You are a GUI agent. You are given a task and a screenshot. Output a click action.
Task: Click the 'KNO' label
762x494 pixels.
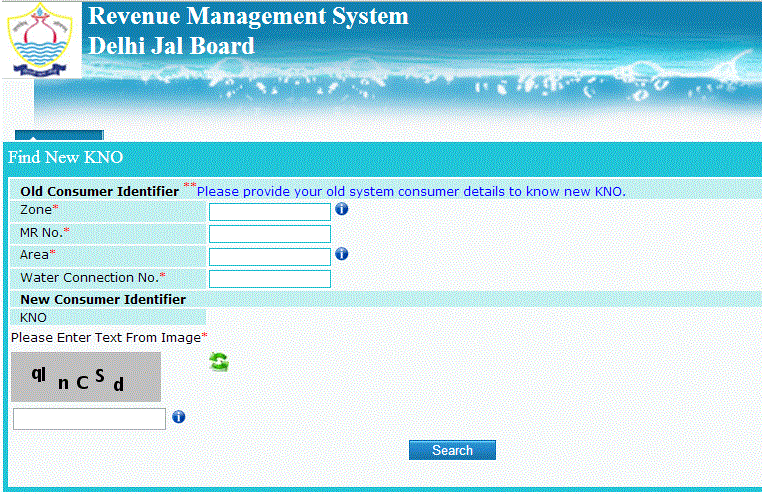[34, 318]
